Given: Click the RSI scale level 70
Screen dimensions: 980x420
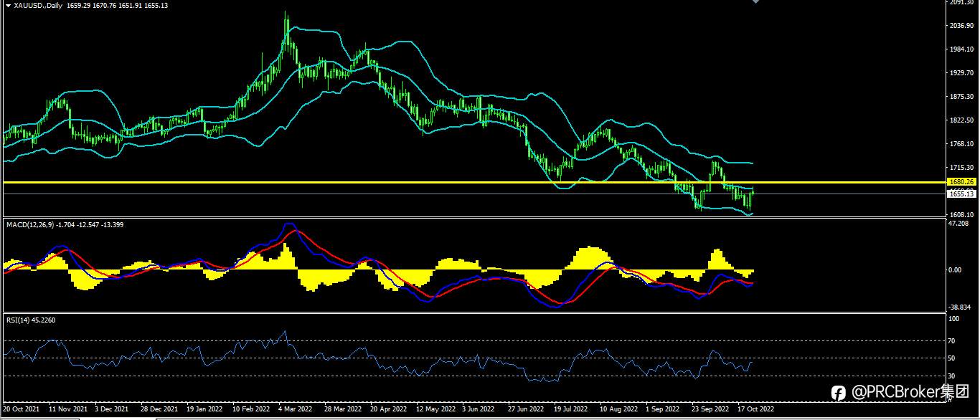Looking at the screenshot, I should pos(952,340).
